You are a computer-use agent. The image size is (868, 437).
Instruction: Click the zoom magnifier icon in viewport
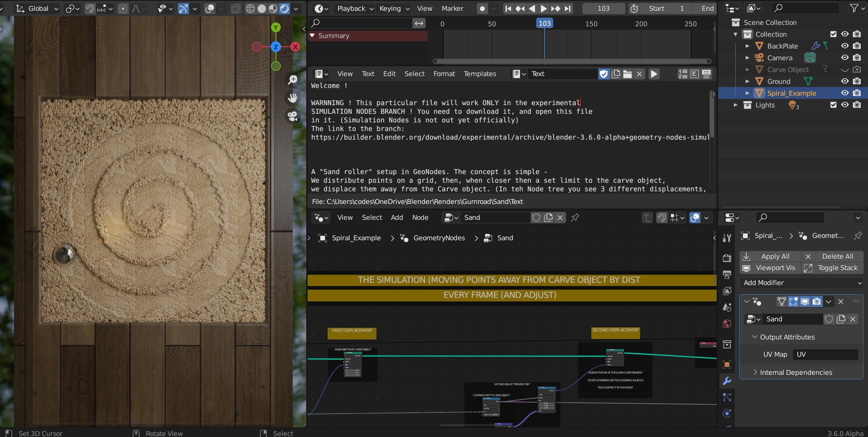coord(293,80)
